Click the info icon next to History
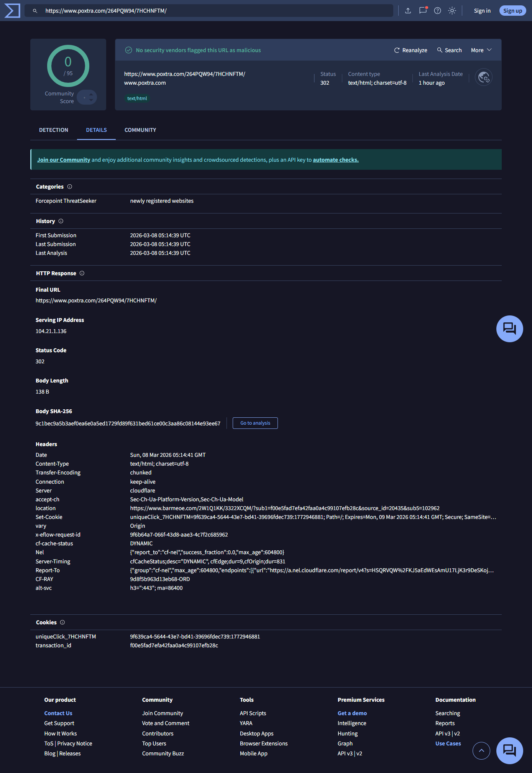 coord(61,221)
